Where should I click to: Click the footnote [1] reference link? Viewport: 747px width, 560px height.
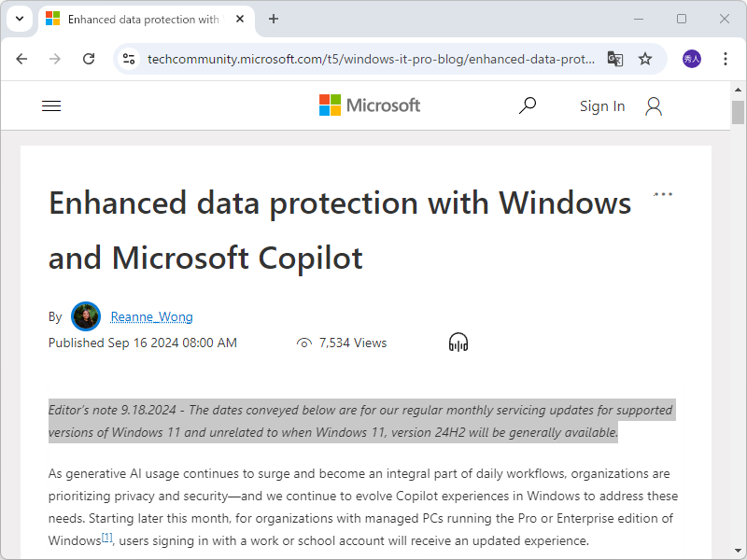point(106,538)
